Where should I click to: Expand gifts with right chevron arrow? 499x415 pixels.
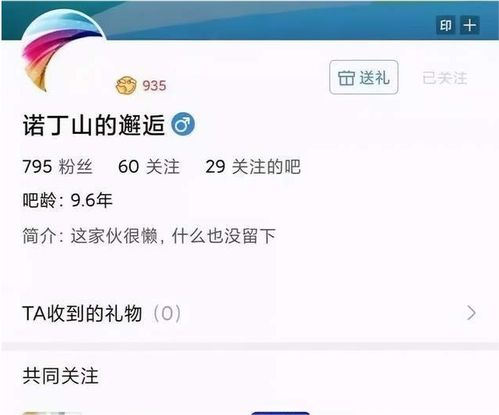click(472, 313)
